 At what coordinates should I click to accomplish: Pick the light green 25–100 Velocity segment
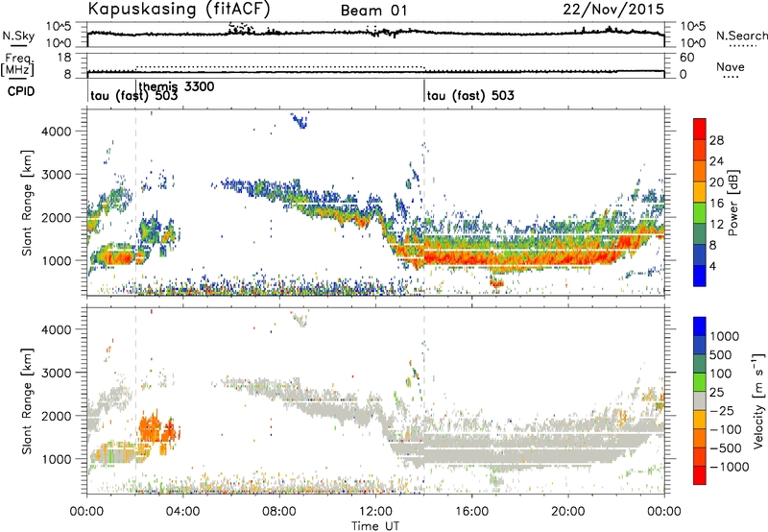click(700, 382)
